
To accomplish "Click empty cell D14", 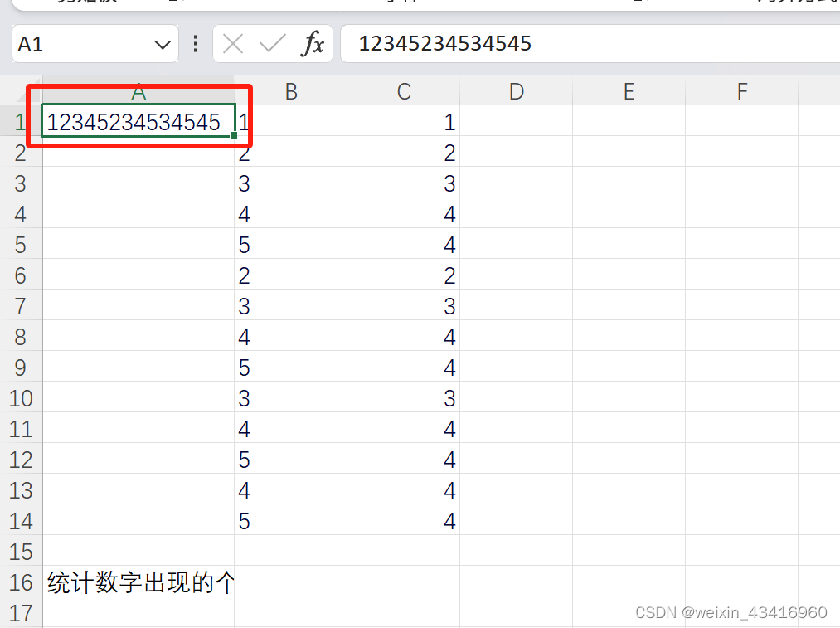I will (x=517, y=521).
